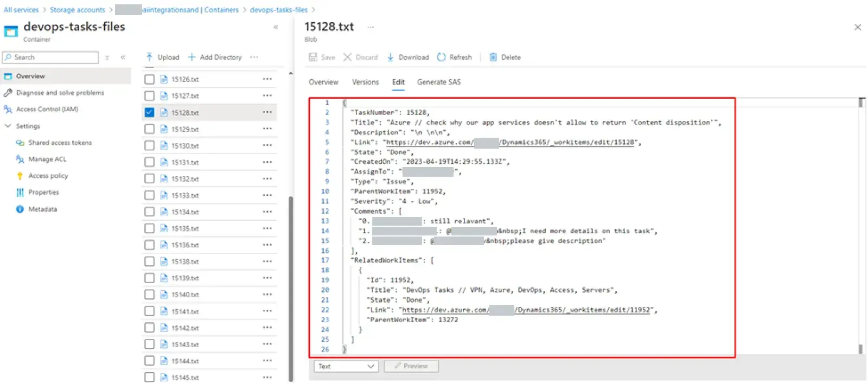
Task: Click the "TaskNumber": 15128 line
Action: coord(390,112)
